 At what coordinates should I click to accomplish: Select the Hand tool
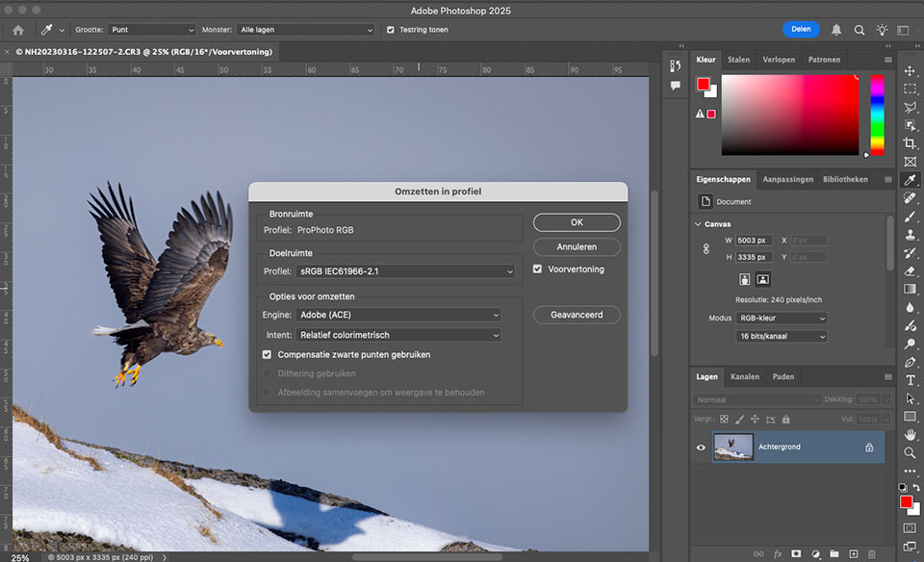tap(910, 435)
